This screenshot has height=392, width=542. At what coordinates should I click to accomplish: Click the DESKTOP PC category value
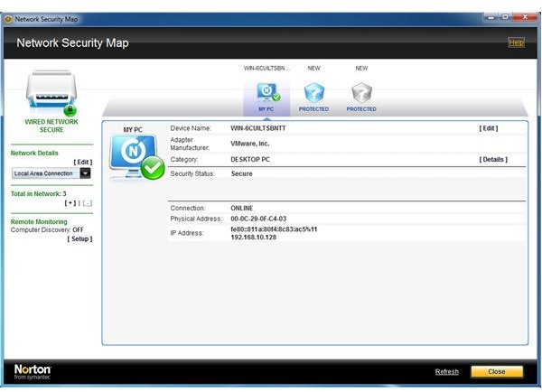tap(250, 159)
